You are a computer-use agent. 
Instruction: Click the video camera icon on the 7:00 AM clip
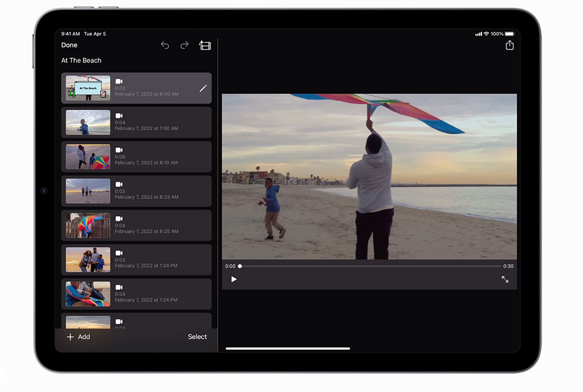(x=119, y=115)
